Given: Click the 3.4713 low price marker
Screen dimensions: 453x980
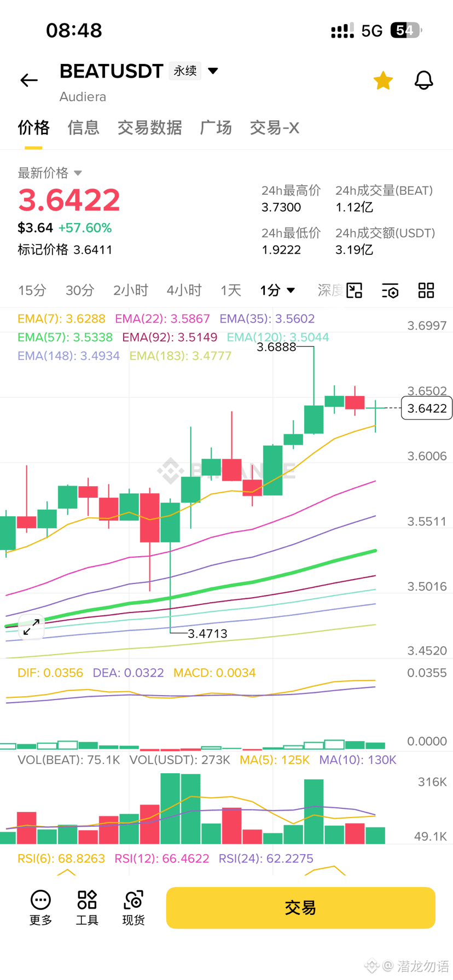Looking at the screenshot, I should [x=207, y=634].
